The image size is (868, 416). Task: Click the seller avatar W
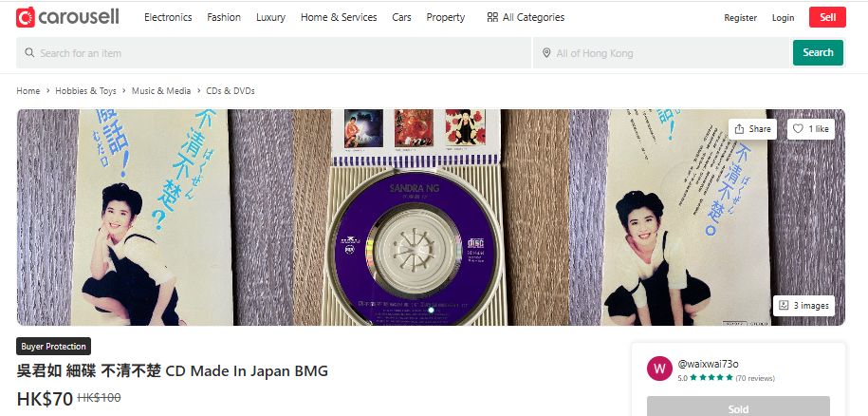tap(659, 369)
